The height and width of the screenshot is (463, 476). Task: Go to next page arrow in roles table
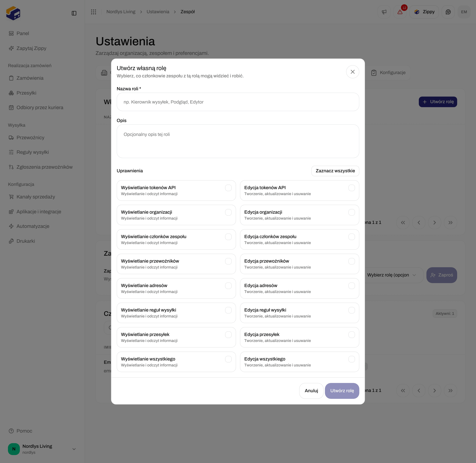(434, 223)
